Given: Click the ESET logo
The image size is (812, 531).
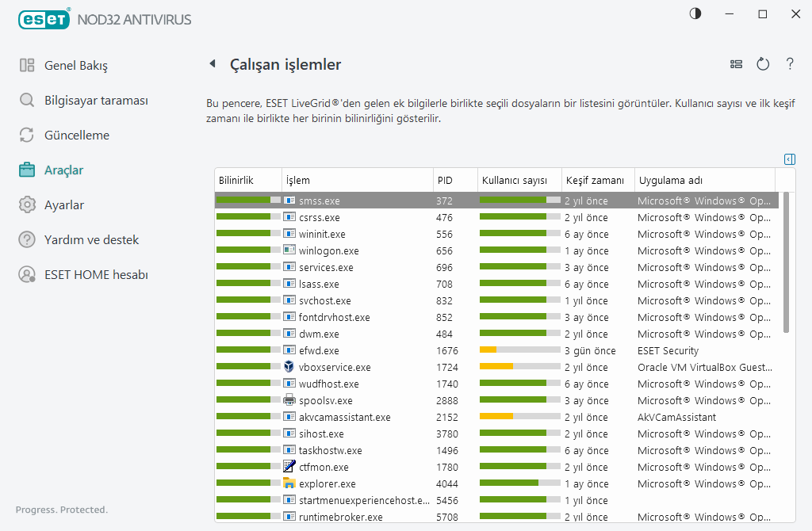Looking at the screenshot, I should pos(43,19).
